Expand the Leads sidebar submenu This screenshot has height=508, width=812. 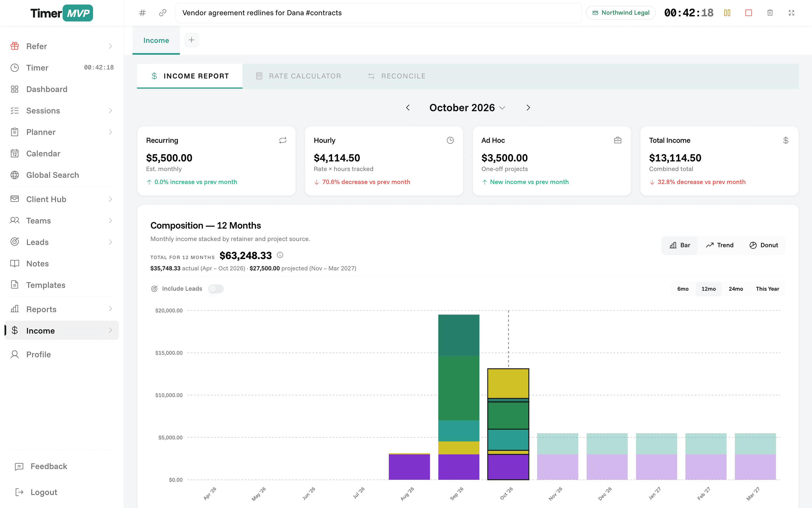111,242
